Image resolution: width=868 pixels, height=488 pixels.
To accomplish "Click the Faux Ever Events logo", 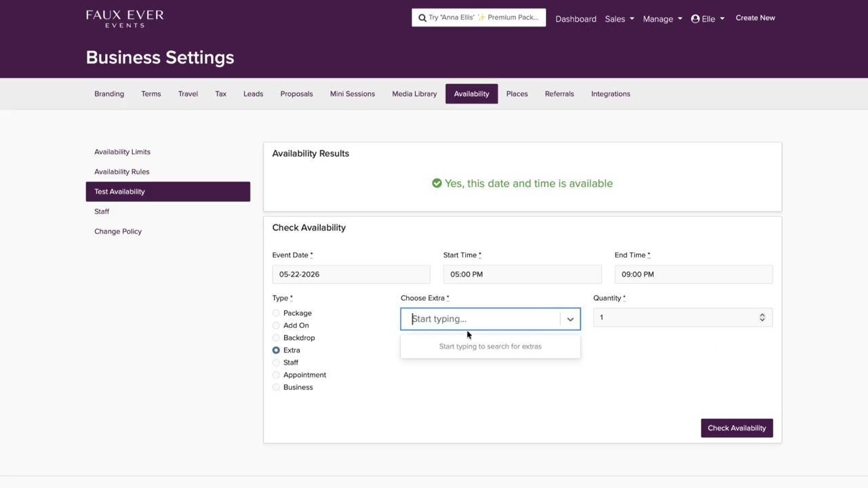I will click(x=125, y=18).
